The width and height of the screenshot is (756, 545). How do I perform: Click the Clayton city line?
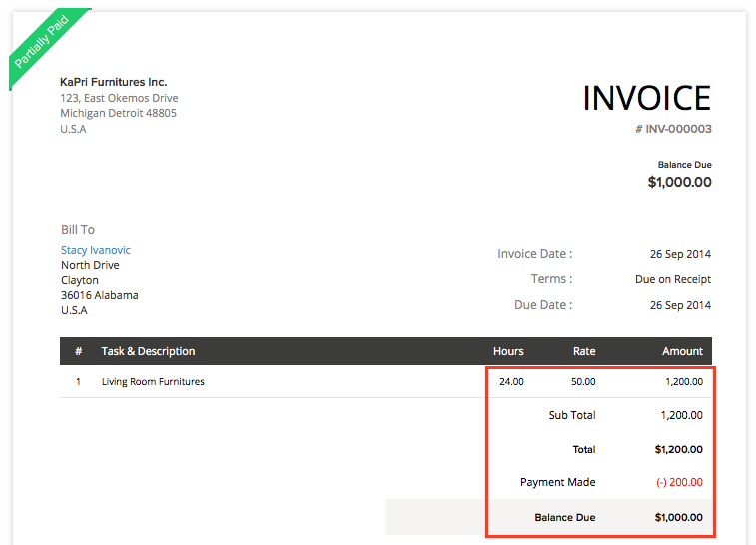click(x=80, y=280)
